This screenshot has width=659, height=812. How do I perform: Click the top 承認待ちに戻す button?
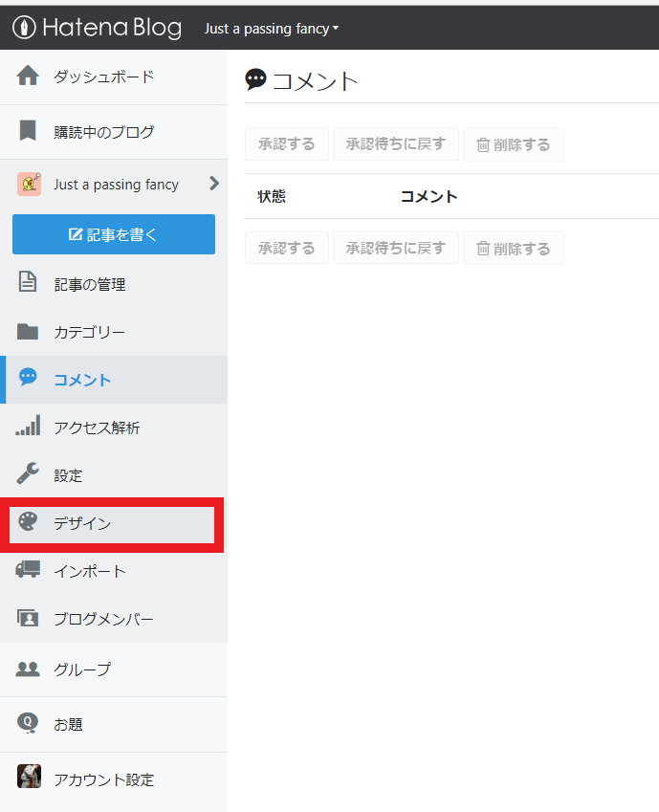click(396, 144)
